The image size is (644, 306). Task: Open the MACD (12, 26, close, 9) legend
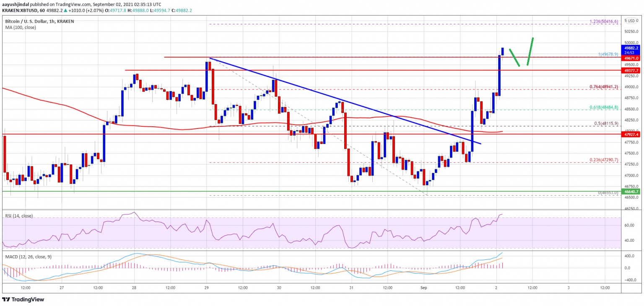pos(28,256)
